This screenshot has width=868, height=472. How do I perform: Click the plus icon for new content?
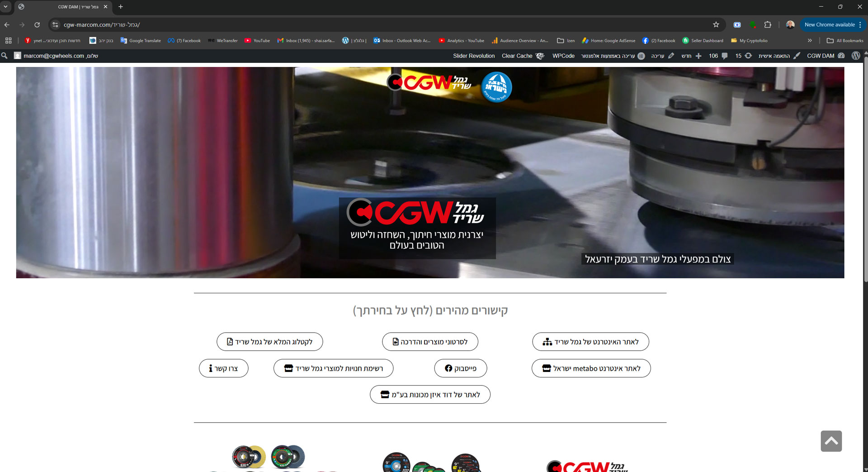pos(698,56)
